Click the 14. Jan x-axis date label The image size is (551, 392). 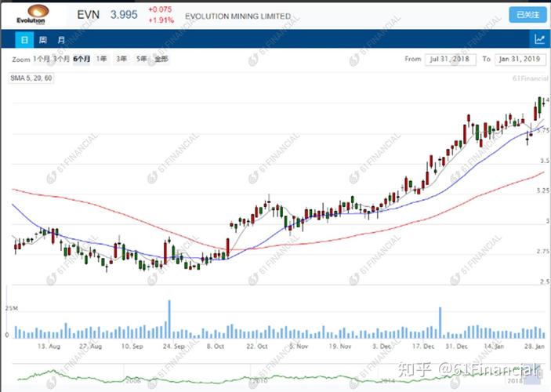tap(494, 347)
